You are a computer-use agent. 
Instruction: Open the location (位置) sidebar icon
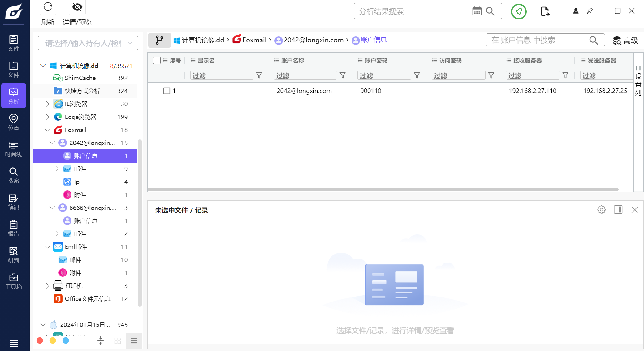(x=13, y=122)
